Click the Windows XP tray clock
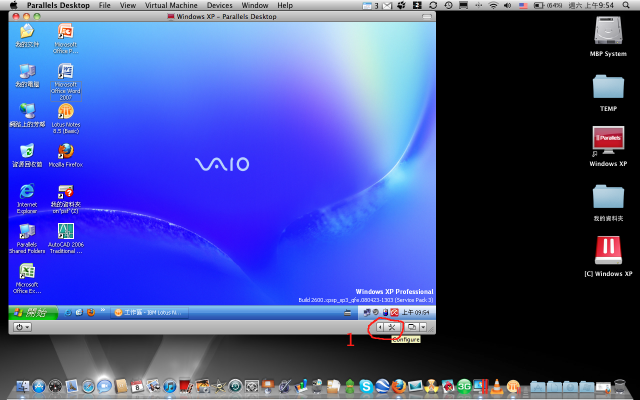 tap(416, 313)
